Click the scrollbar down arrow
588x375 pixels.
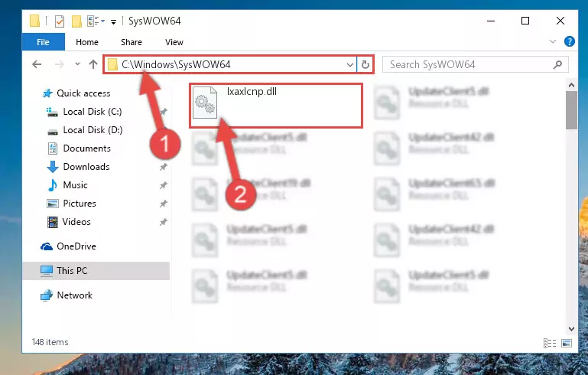tap(571, 329)
